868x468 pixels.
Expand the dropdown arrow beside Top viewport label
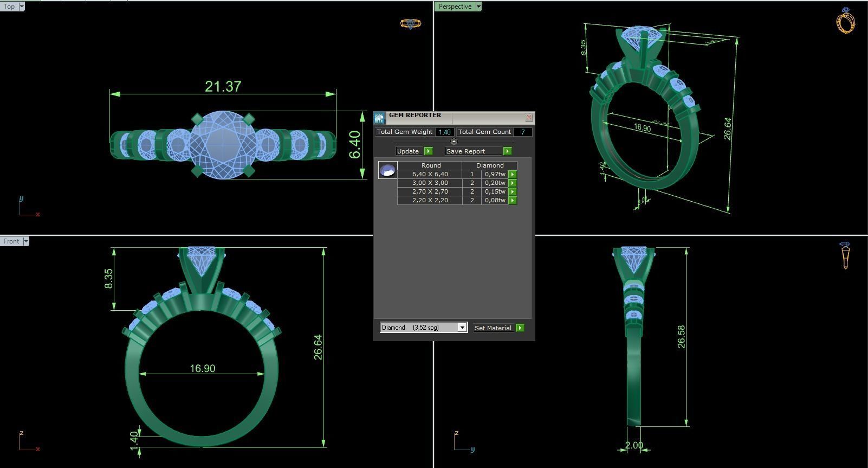click(22, 7)
